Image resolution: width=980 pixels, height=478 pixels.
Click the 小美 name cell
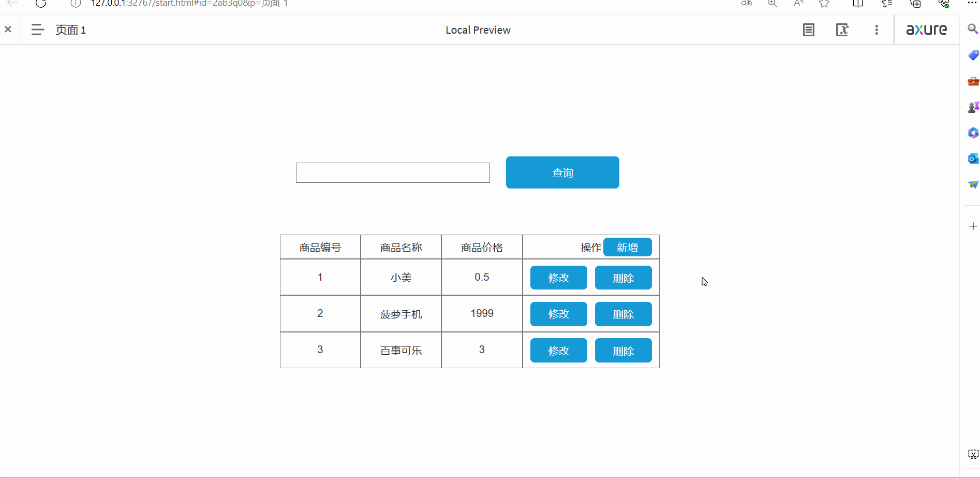pos(401,277)
